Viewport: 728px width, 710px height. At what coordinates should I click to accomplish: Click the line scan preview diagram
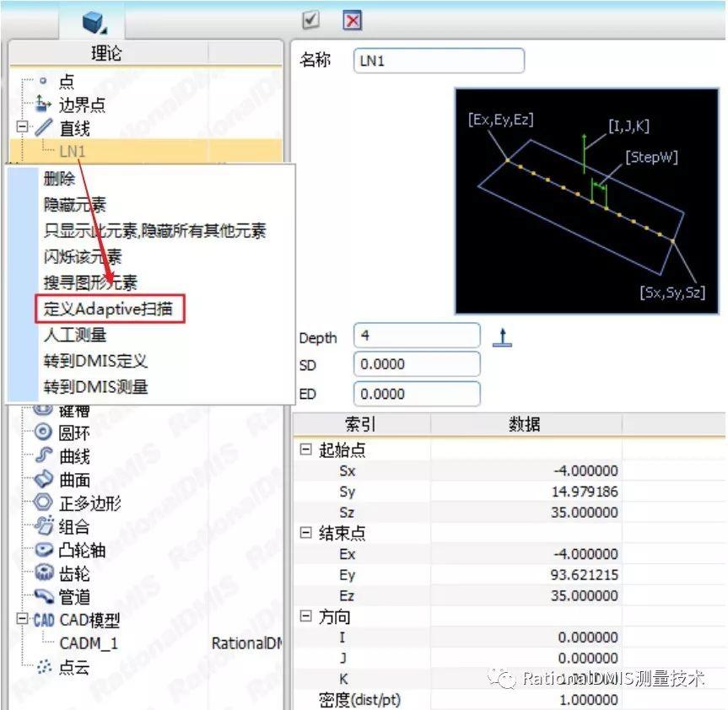tap(587, 201)
